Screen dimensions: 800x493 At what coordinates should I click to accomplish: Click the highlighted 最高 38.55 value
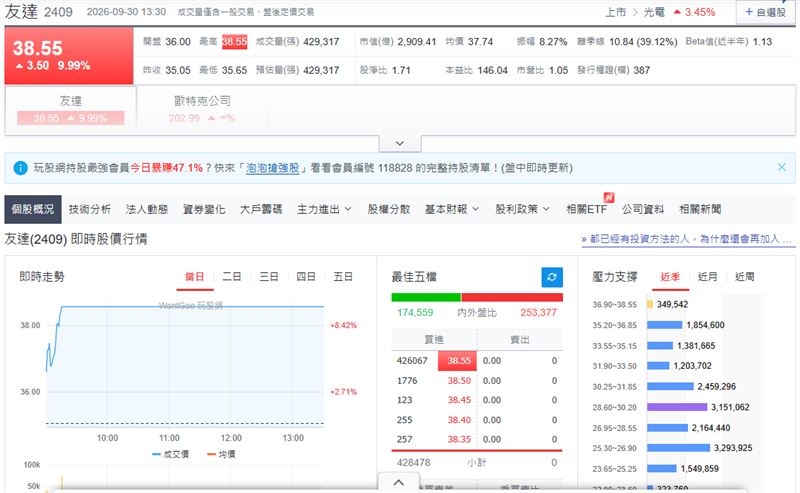(235, 42)
